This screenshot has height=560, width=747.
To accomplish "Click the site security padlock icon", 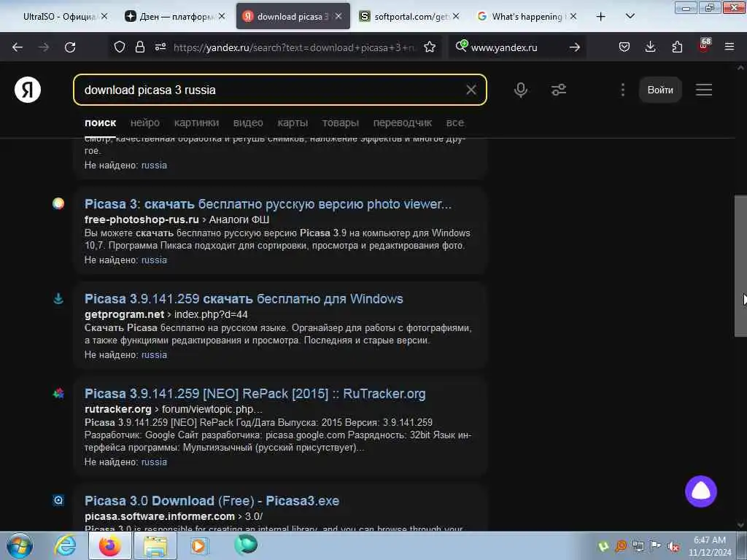I will [x=139, y=47].
